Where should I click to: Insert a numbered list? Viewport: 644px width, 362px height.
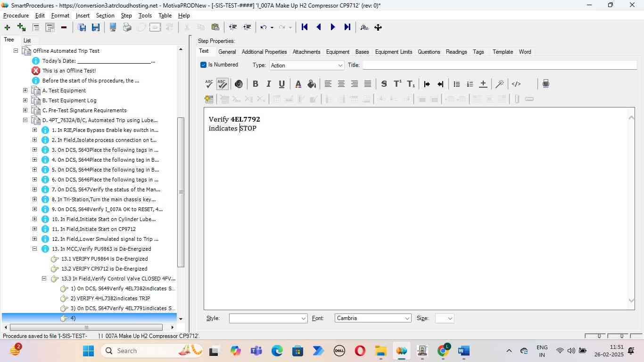click(470, 84)
